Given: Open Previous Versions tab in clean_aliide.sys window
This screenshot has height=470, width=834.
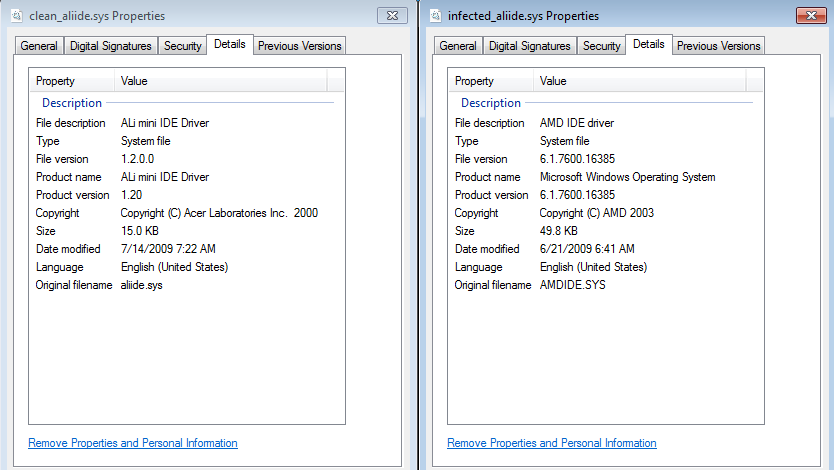Looking at the screenshot, I should (299, 46).
